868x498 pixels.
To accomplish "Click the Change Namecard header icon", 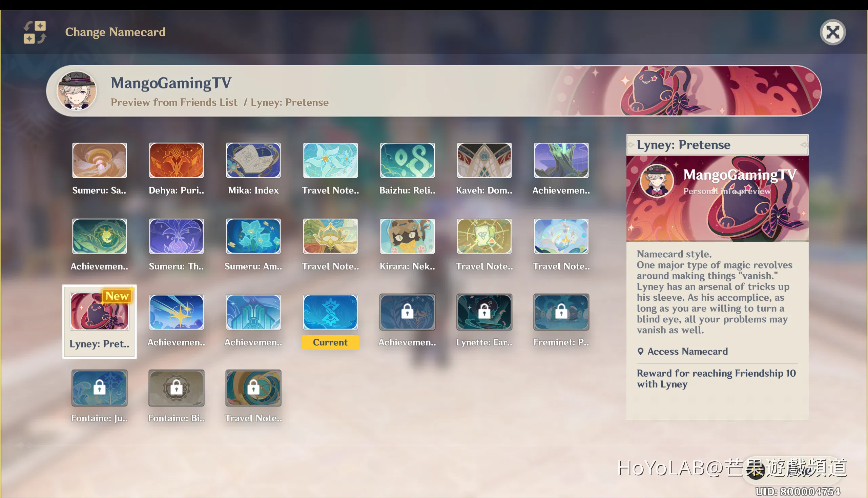I will 35,32.
